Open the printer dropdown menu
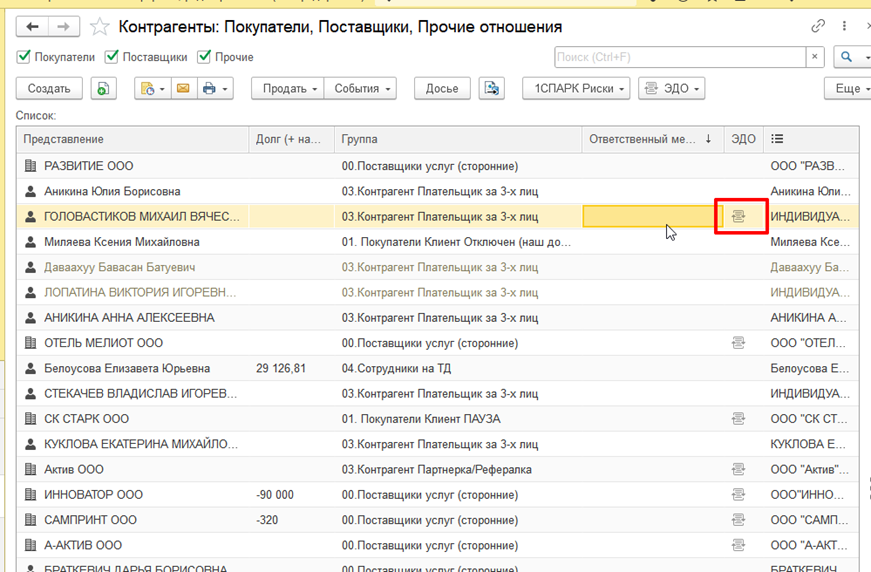The height and width of the screenshot is (572, 871). [215, 88]
